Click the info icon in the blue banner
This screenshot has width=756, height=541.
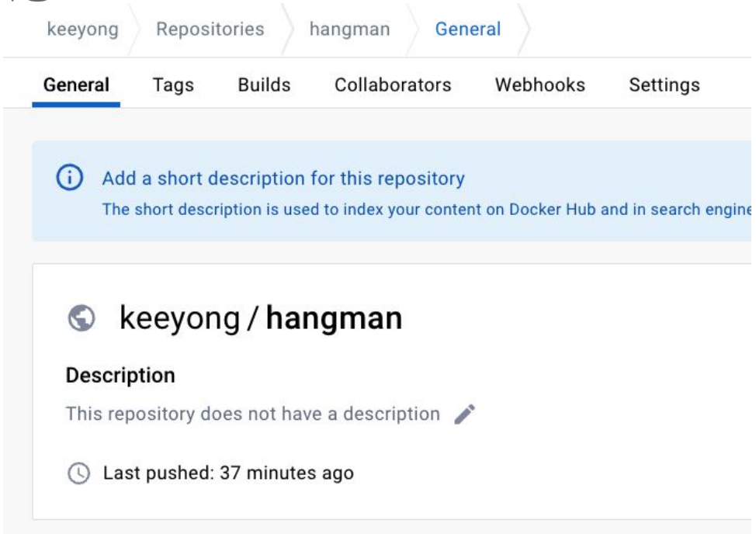[70, 178]
